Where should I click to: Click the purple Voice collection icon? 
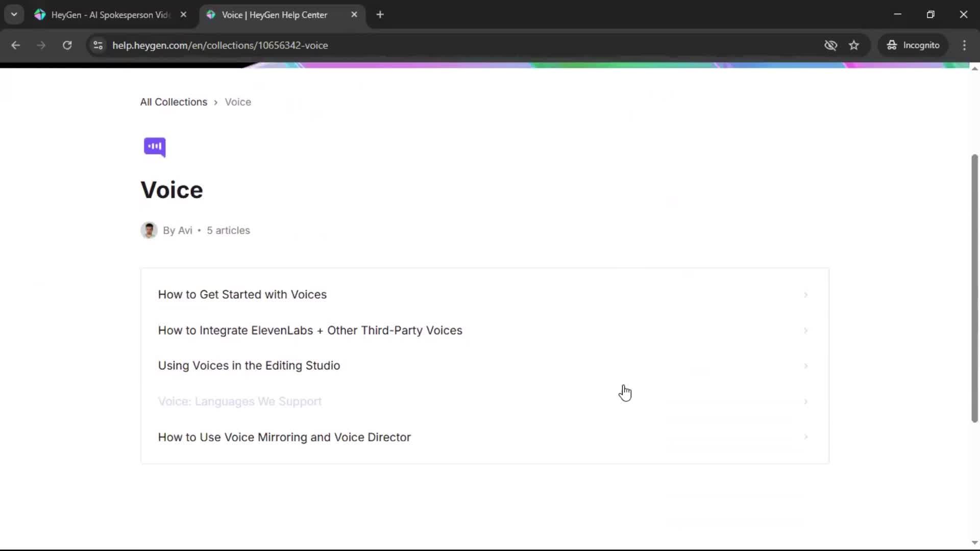[155, 147]
